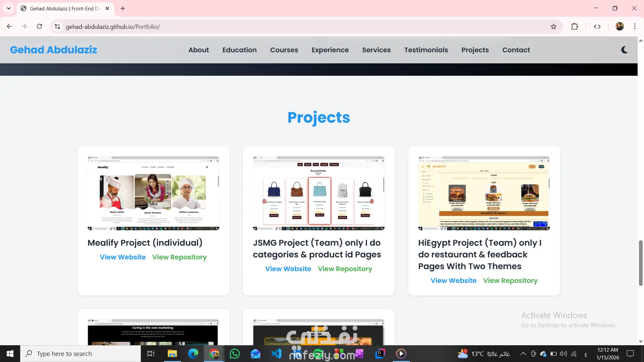This screenshot has width=644, height=362.
Task: Open a new browser tab
Action: 123,8
